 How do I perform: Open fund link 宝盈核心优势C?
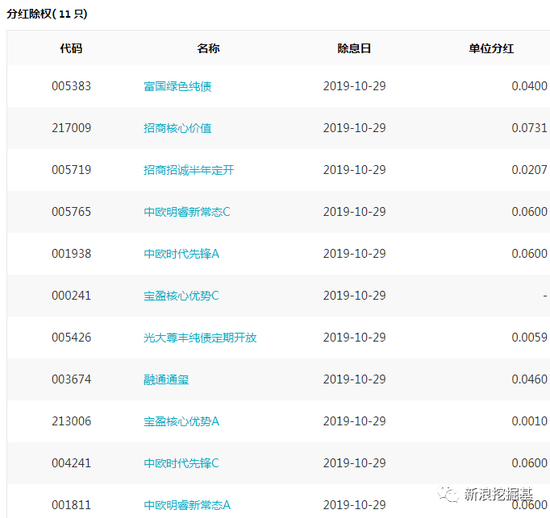(181, 296)
